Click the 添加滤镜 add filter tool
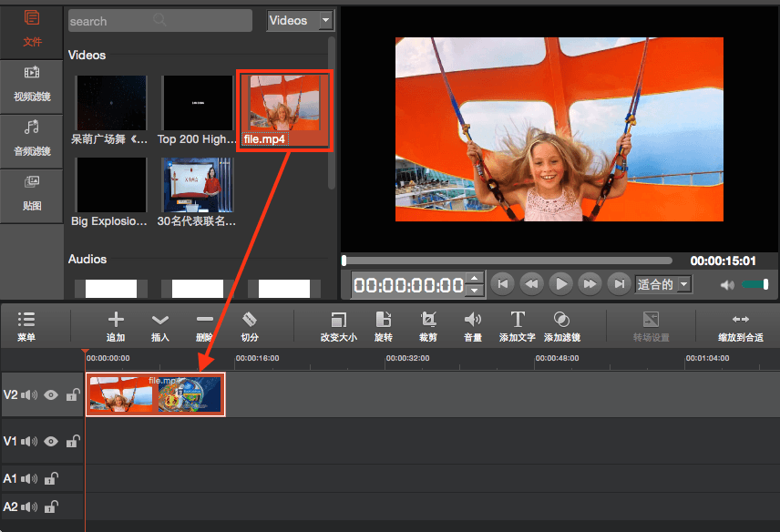The image size is (780, 532). click(x=562, y=327)
